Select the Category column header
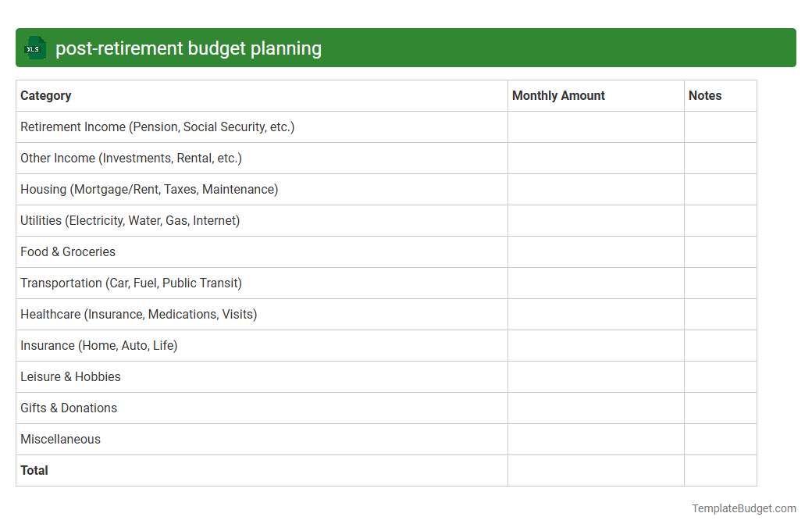812x531 pixels. pos(45,95)
